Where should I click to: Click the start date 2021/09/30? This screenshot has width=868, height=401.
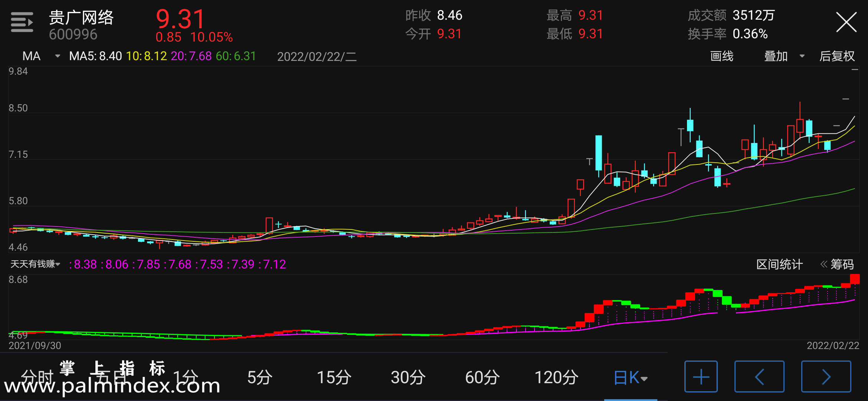(35, 346)
